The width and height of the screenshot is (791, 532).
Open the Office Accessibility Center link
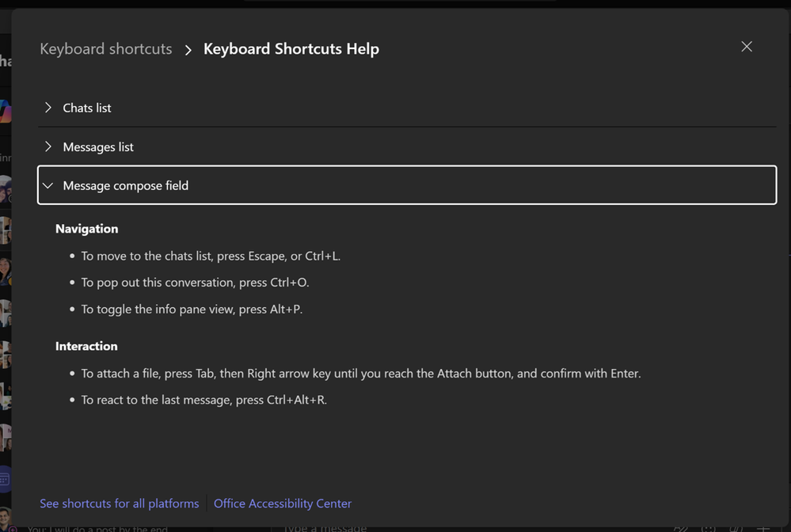click(x=283, y=503)
